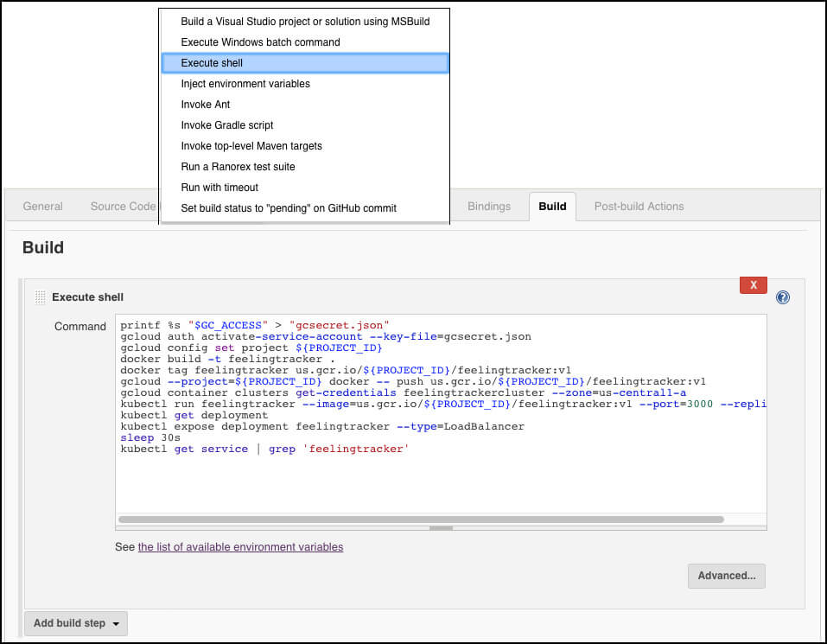The height and width of the screenshot is (644, 827).
Task: Click the 'kubectl get deployment' command line
Action: (194, 416)
